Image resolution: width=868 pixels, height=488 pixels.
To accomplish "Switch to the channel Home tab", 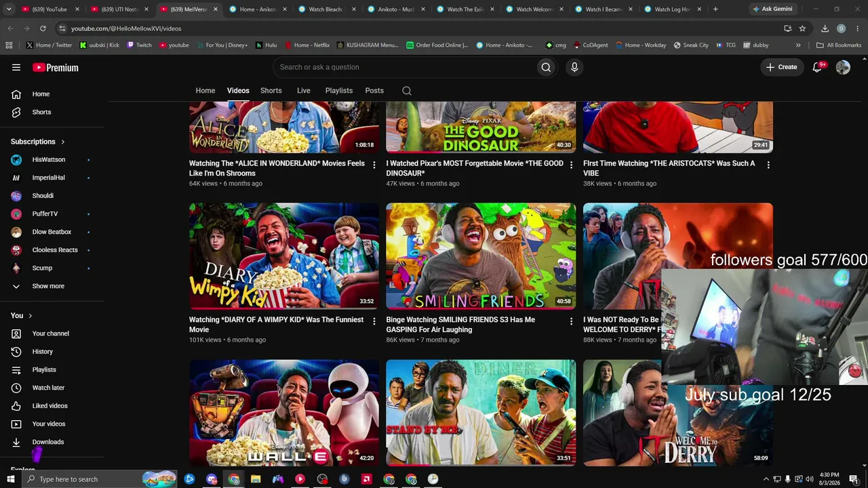I will [205, 91].
